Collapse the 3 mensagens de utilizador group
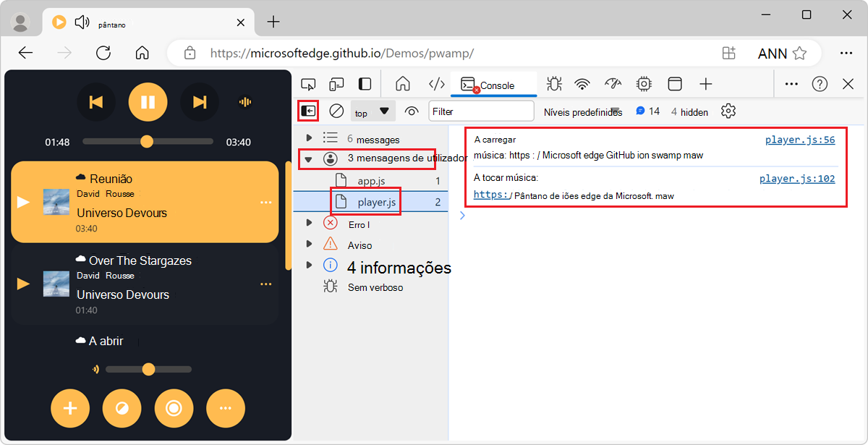The height and width of the screenshot is (445, 868). pos(308,158)
